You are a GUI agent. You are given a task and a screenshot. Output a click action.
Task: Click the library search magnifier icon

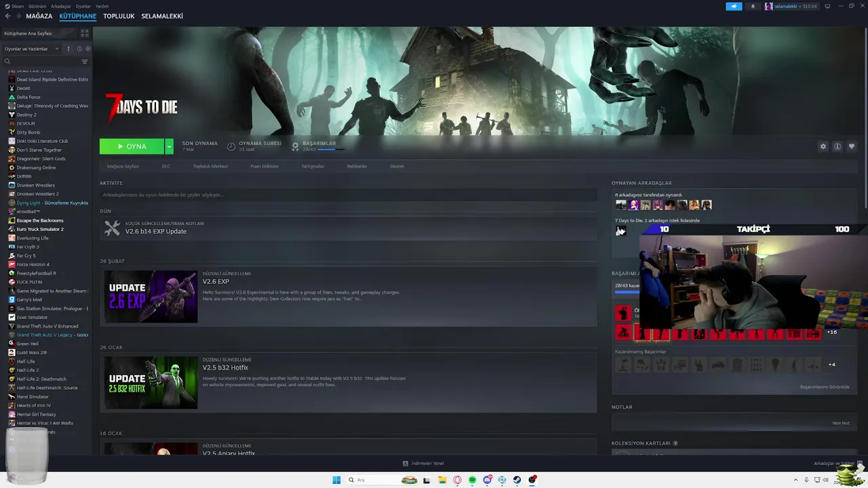click(x=7, y=62)
